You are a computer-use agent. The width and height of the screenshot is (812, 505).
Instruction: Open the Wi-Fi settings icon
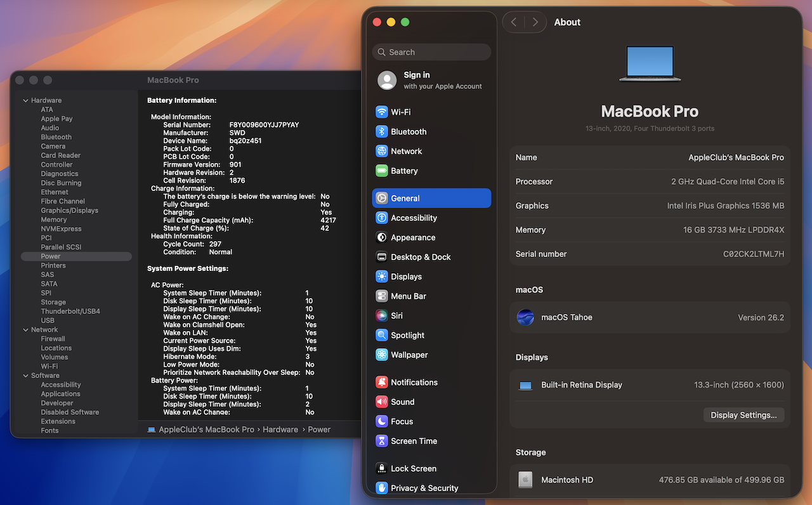(381, 112)
